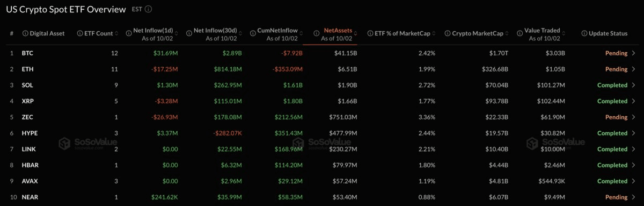Select the SOL asset name

pos(27,85)
